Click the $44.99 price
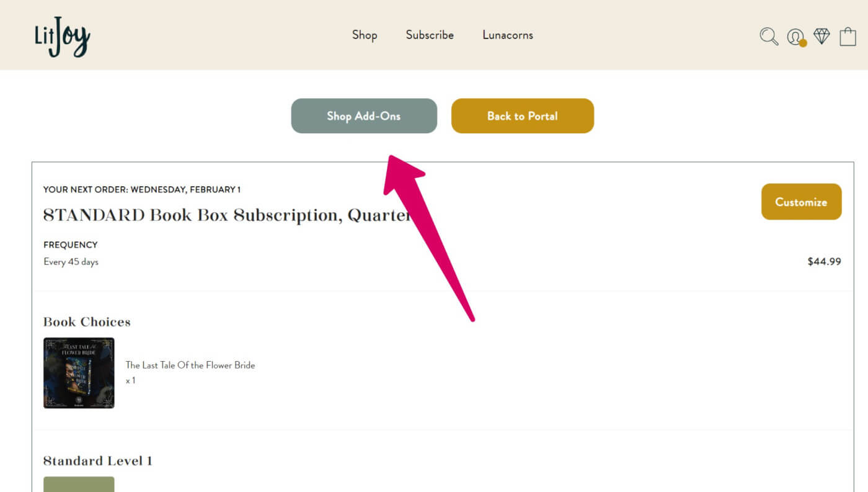 click(x=824, y=262)
